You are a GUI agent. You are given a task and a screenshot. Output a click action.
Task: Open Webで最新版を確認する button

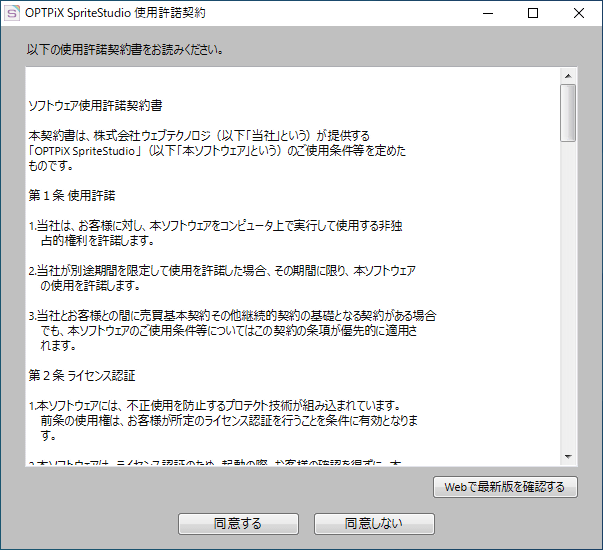pyautogui.click(x=505, y=487)
